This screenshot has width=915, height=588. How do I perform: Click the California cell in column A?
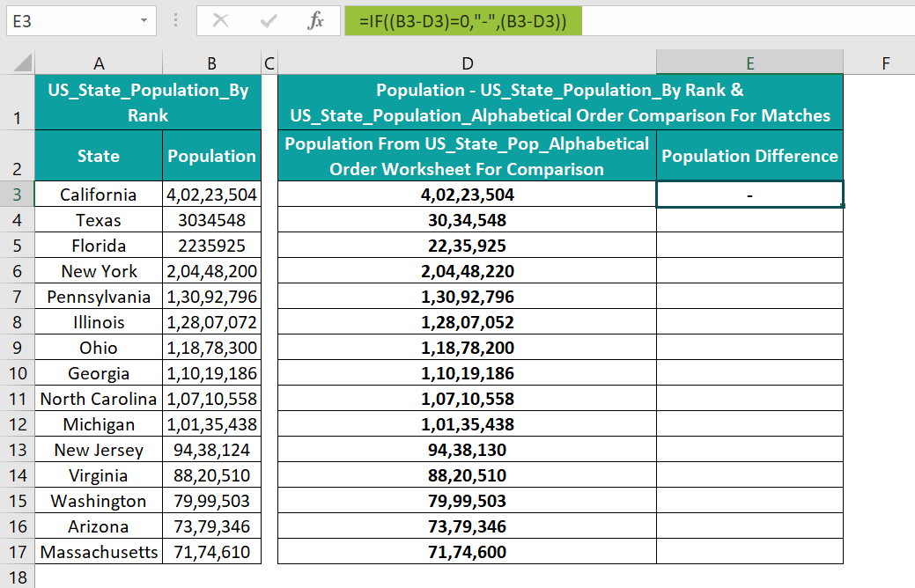click(99, 195)
